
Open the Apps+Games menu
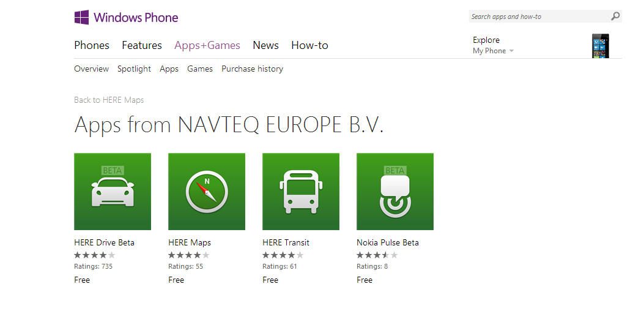click(x=207, y=45)
